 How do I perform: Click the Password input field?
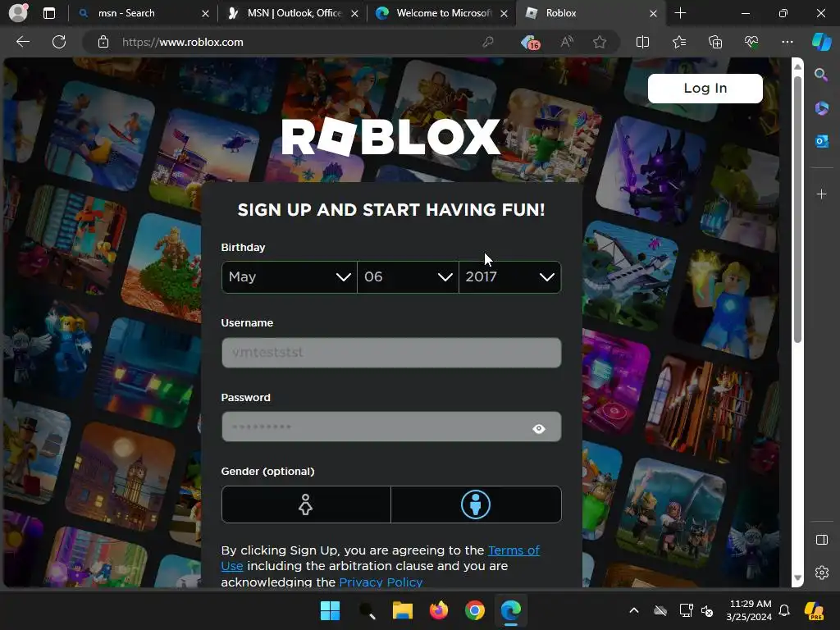click(x=391, y=427)
